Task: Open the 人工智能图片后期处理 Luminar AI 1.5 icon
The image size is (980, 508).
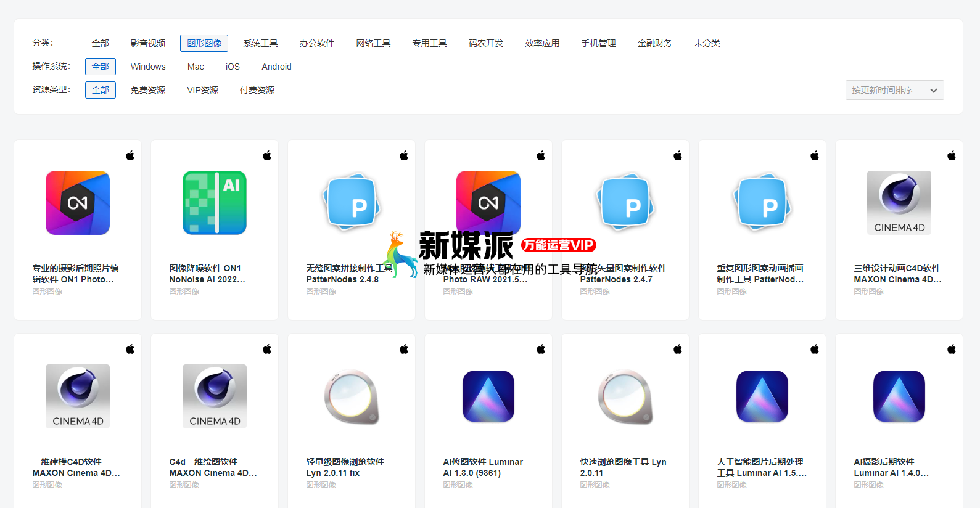Action: (x=762, y=396)
